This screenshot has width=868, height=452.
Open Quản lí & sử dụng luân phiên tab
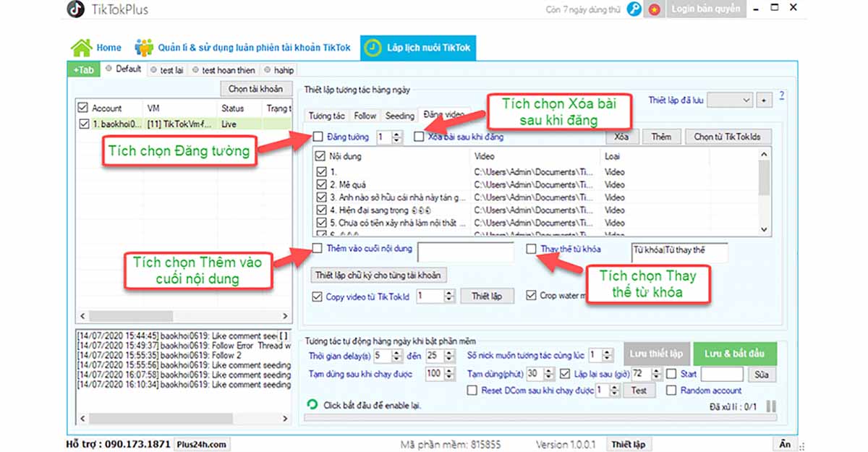coord(243,48)
